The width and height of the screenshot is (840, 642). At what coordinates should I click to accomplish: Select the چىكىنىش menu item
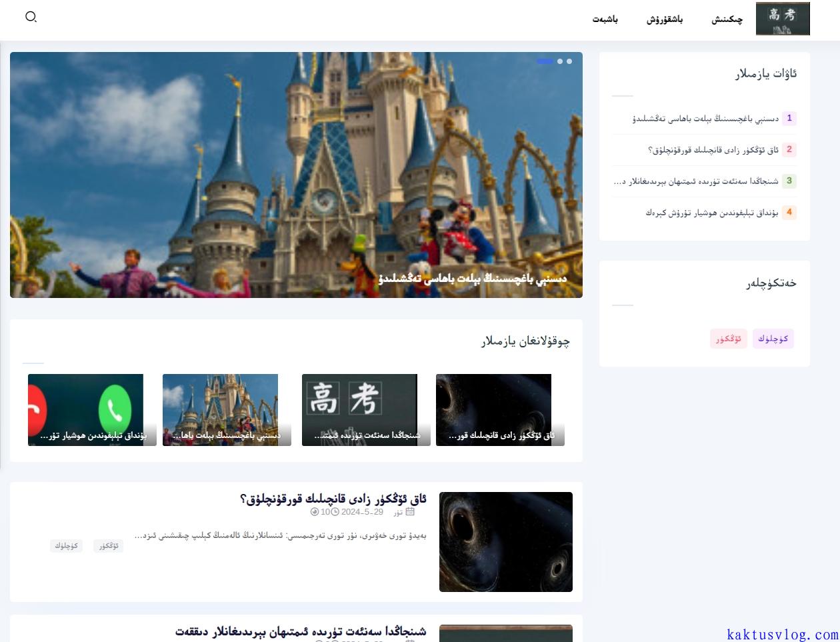click(727, 19)
